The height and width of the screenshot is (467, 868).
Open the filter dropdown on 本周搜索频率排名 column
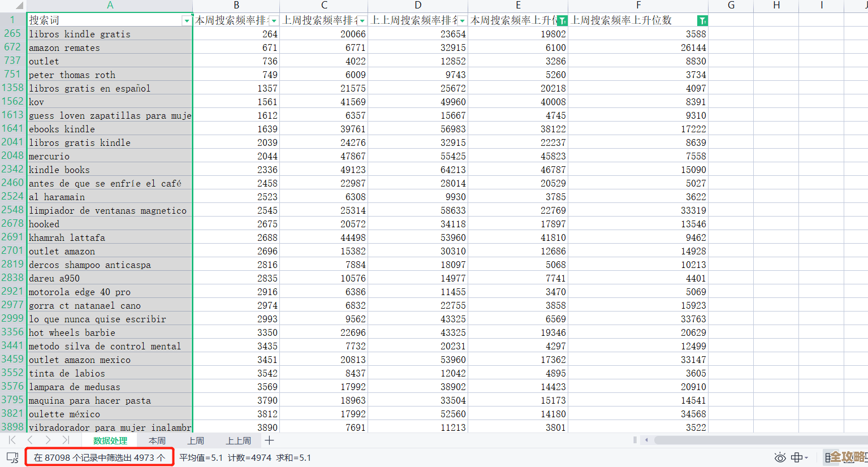[x=274, y=20]
